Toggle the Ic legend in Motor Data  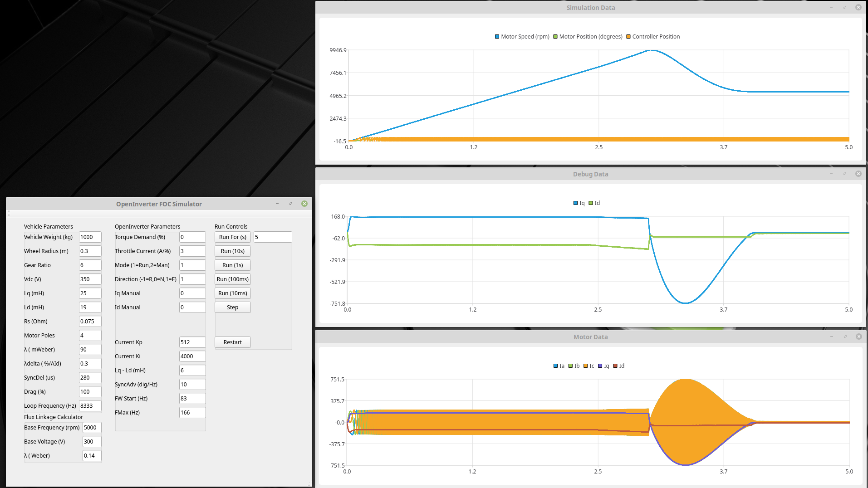[586, 366]
